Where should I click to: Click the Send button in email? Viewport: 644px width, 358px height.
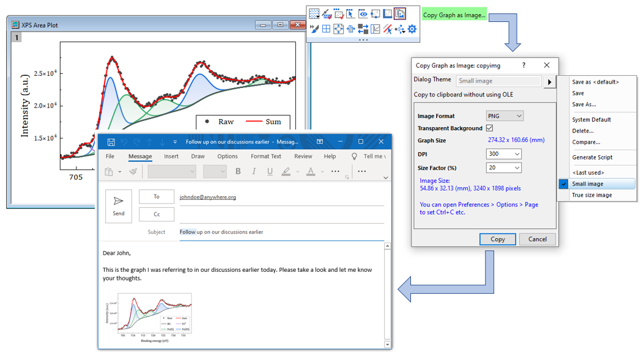[x=119, y=206]
